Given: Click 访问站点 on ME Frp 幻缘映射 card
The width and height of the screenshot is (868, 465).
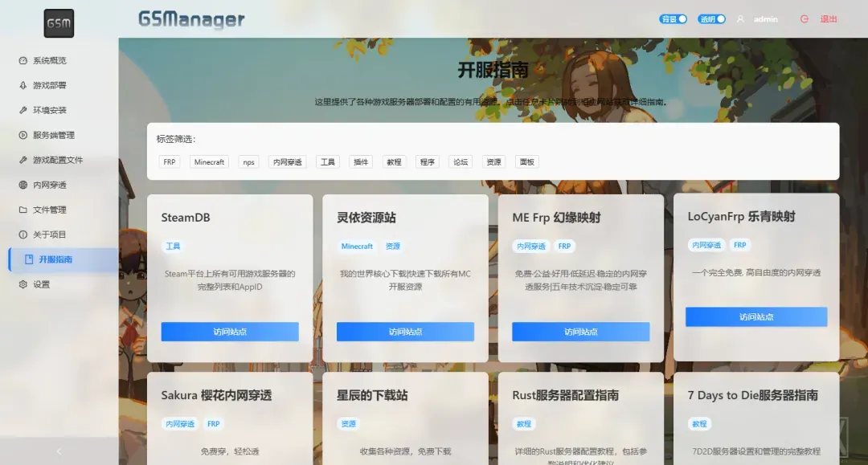Looking at the screenshot, I should click(x=580, y=331).
